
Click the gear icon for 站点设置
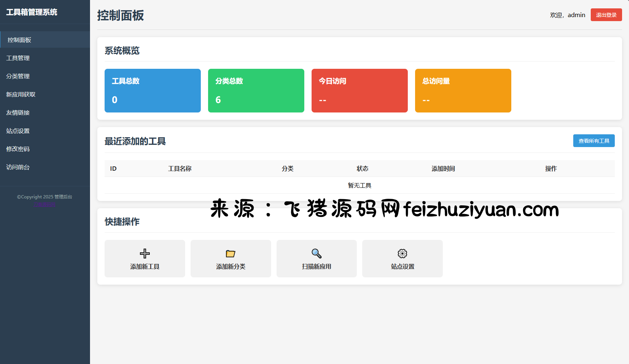(402, 253)
